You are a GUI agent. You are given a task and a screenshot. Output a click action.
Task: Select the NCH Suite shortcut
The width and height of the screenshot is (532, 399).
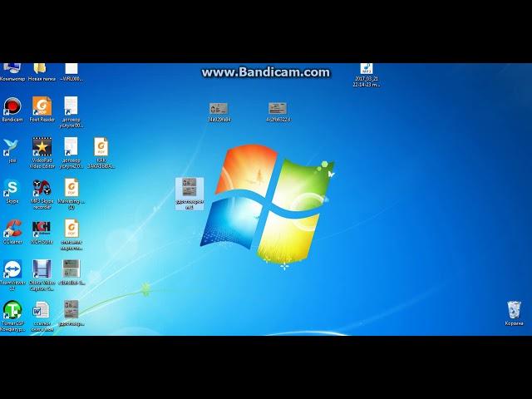(42, 232)
